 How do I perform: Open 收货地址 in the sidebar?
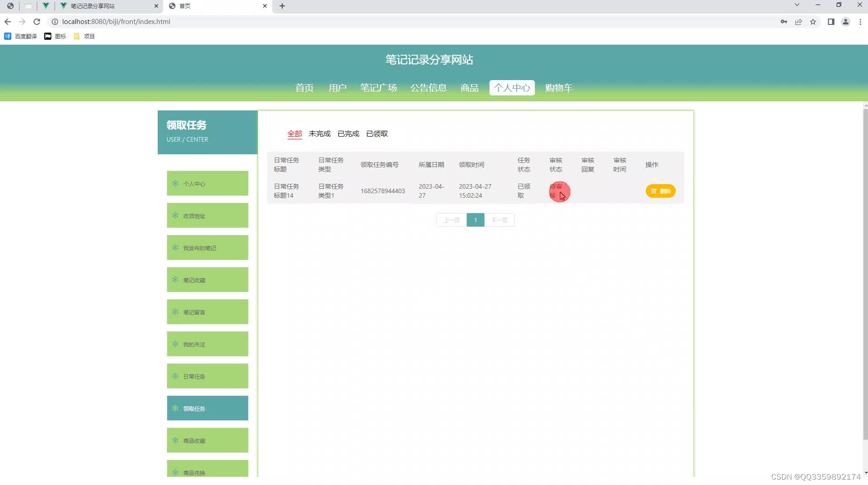pyautogui.click(x=208, y=215)
